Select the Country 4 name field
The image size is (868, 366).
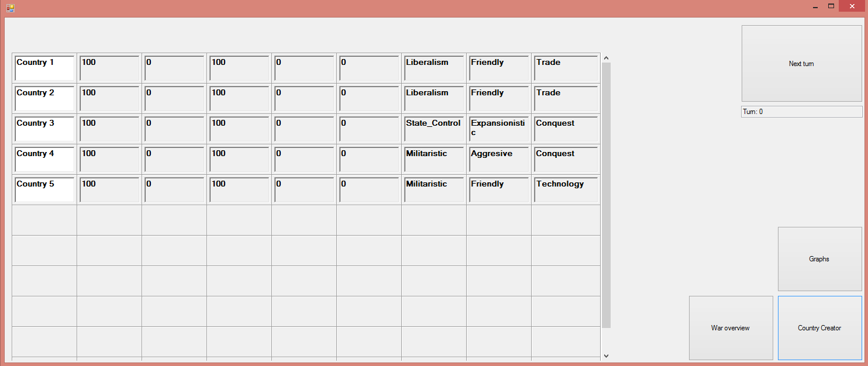pos(44,159)
